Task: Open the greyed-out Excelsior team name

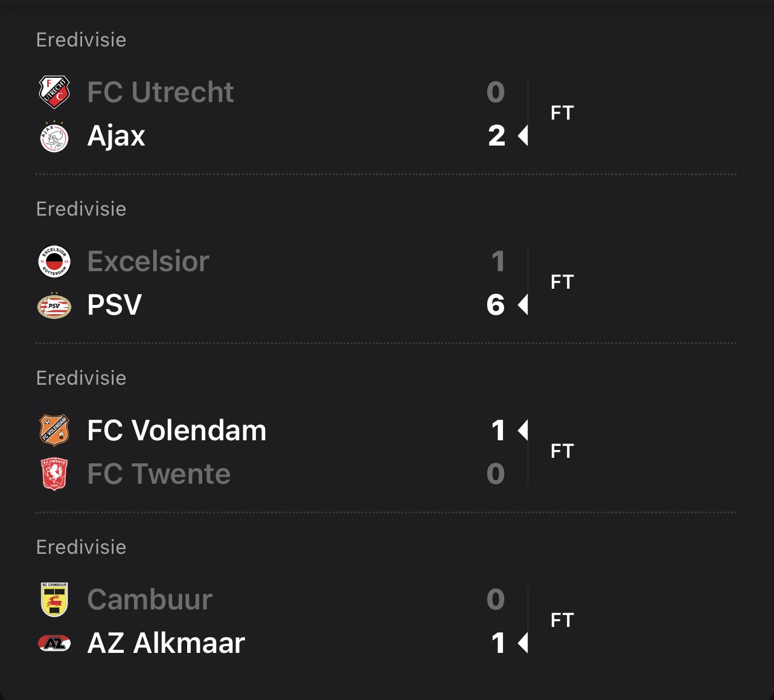Action: (x=149, y=262)
